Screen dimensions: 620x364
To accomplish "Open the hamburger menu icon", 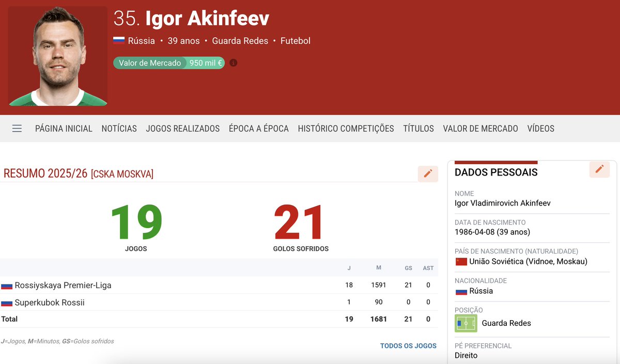I will point(17,129).
